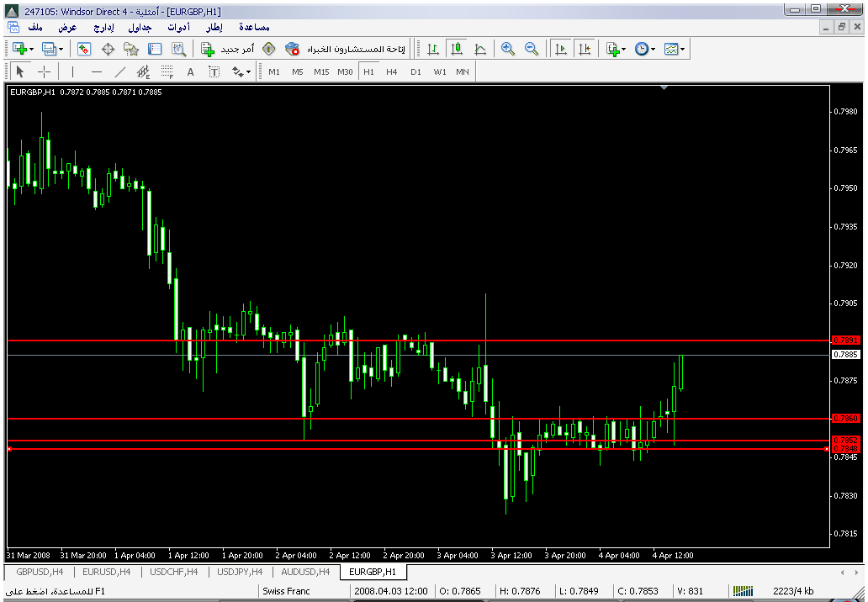Open the indicators list dropdown

623,50
